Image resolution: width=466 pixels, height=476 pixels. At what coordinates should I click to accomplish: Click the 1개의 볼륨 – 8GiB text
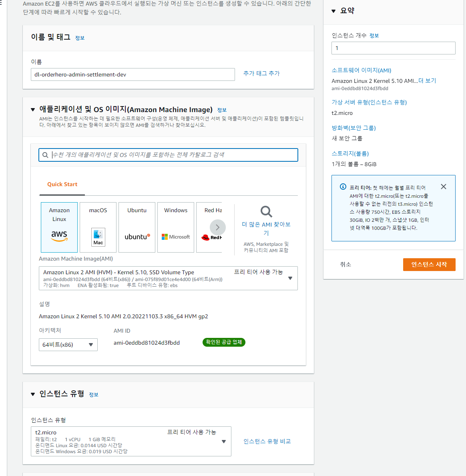tap(354, 164)
